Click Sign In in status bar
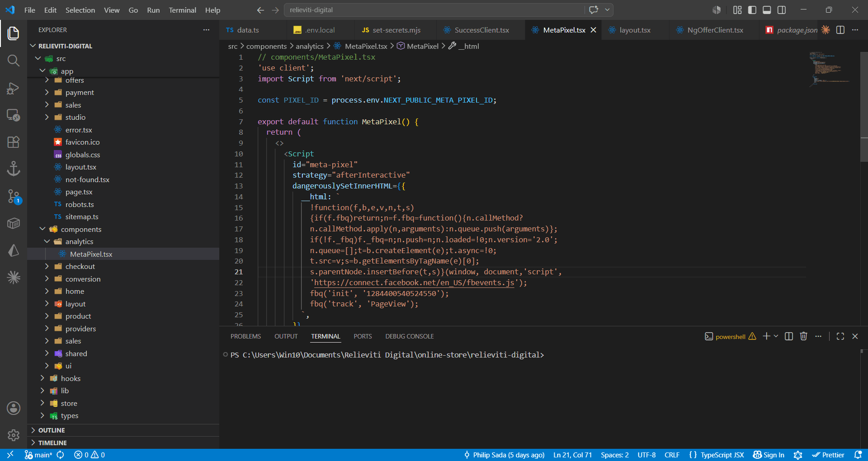The width and height of the screenshot is (868, 461). click(769, 455)
